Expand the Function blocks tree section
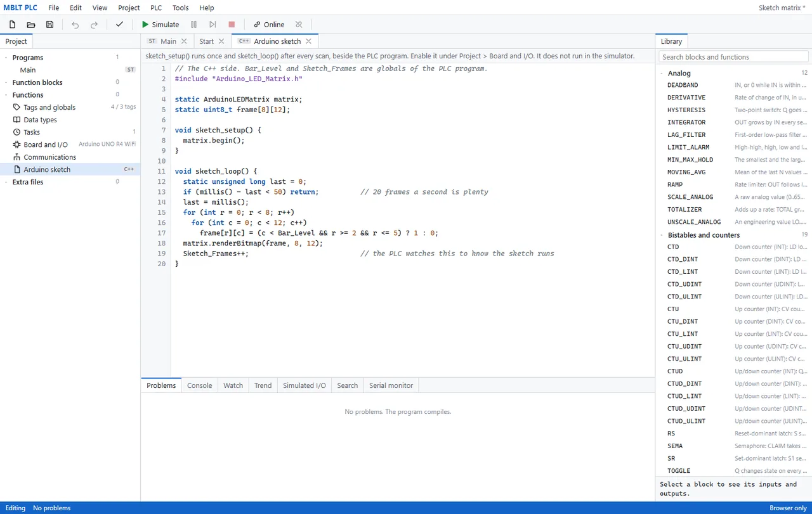812x514 pixels. pos(6,82)
